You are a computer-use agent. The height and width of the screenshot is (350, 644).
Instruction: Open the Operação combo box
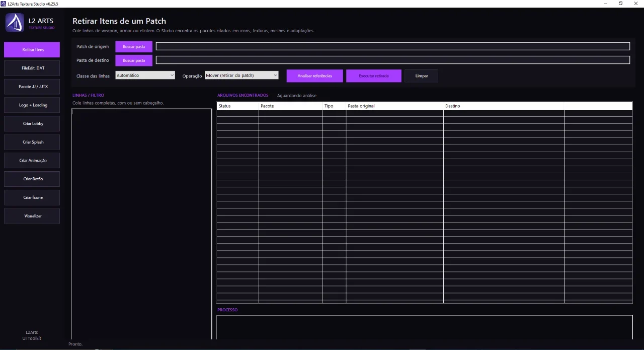(x=242, y=75)
